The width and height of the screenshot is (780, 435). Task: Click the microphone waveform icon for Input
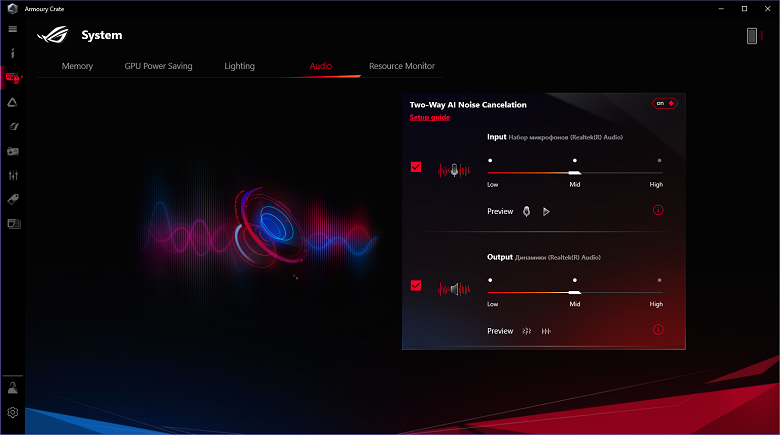454,171
